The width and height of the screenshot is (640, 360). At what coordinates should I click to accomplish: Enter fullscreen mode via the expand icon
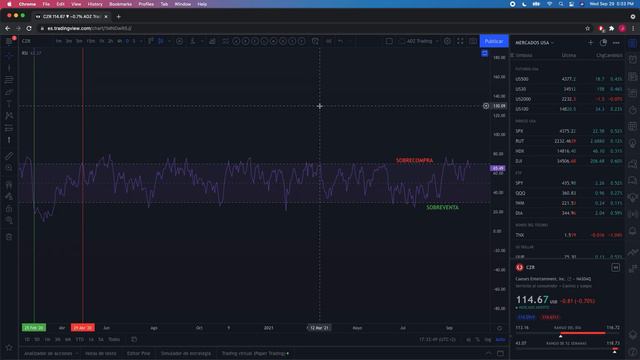click(x=460, y=41)
